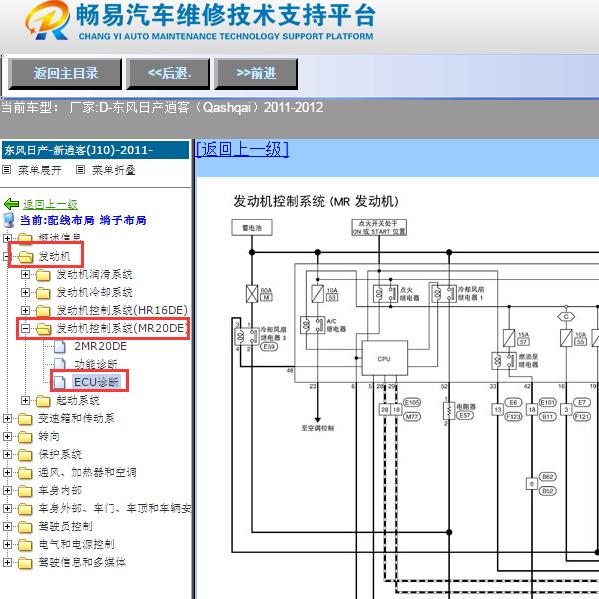Image resolution: width=599 pixels, height=599 pixels.
Task: Select the 发动机润滑系统 tree label
Action: (94, 274)
